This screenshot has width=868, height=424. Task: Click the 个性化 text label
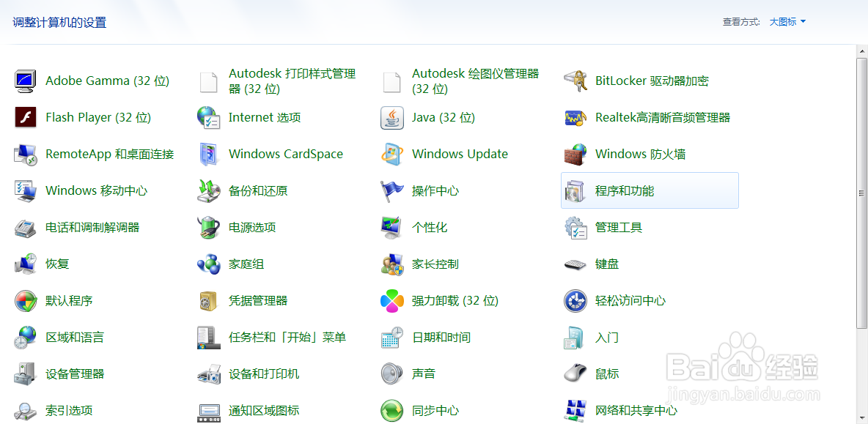pyautogui.click(x=430, y=227)
